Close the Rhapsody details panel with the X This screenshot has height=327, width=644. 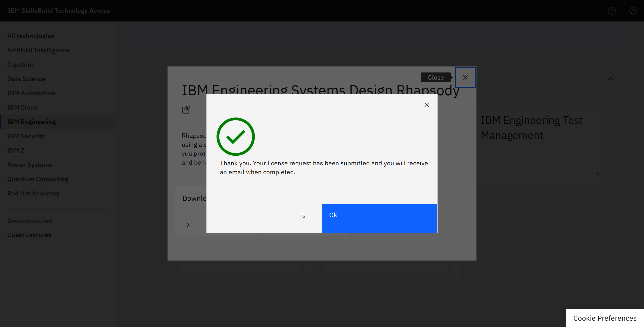click(x=465, y=77)
